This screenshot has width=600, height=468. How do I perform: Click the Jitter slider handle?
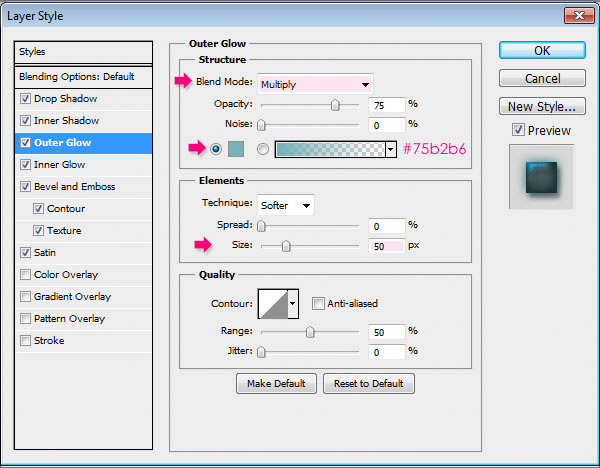pyautogui.click(x=261, y=352)
